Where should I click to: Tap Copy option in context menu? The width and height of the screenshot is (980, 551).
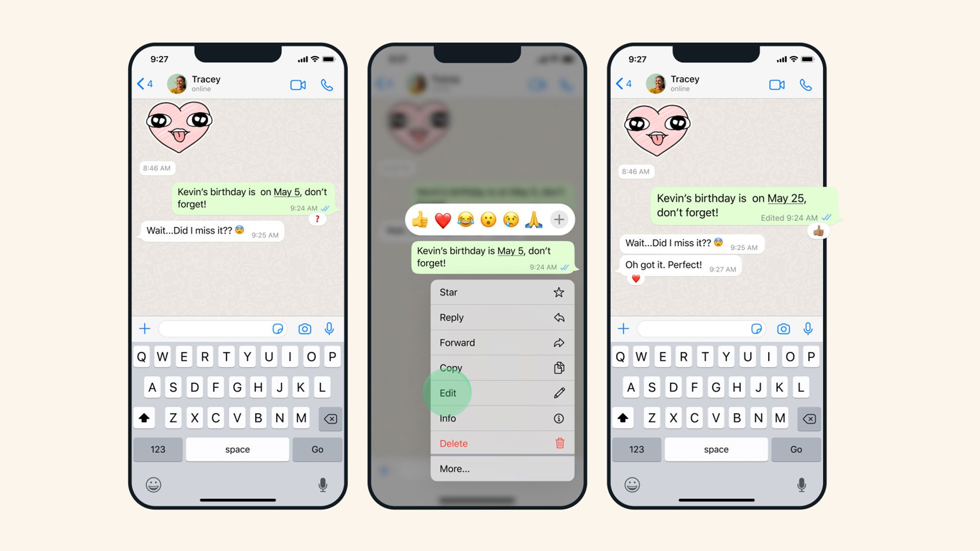500,367
